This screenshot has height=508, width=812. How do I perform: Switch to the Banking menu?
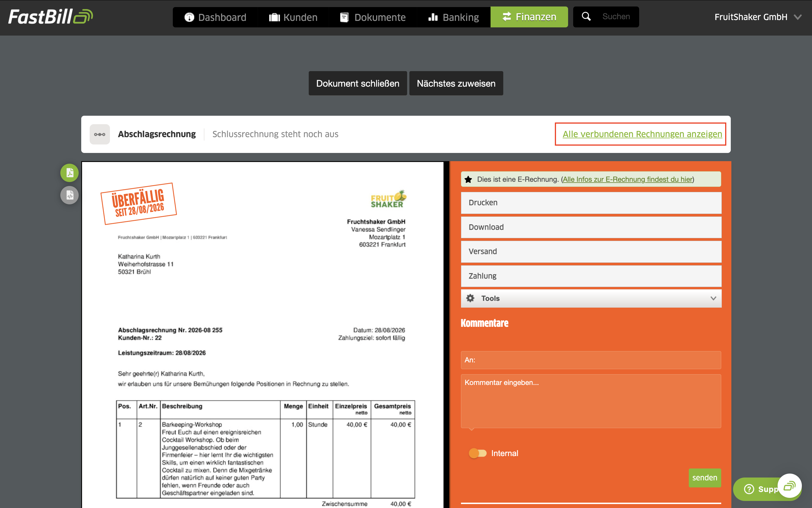pos(454,17)
